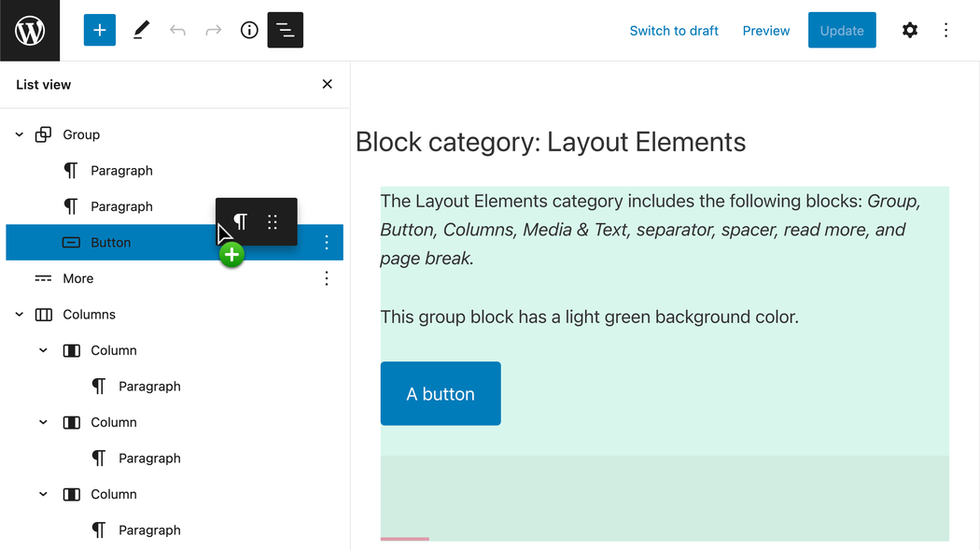
Task: Select the first Paragraph under Group
Action: click(x=121, y=171)
